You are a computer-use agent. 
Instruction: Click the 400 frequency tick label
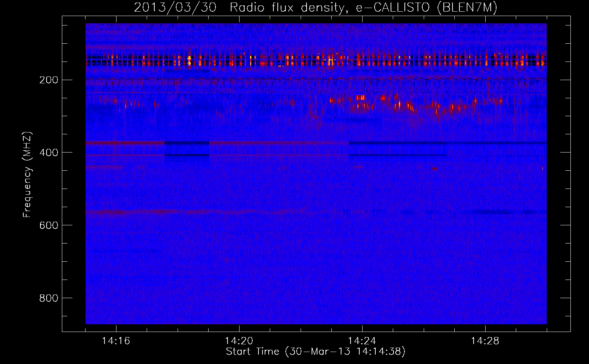click(49, 153)
